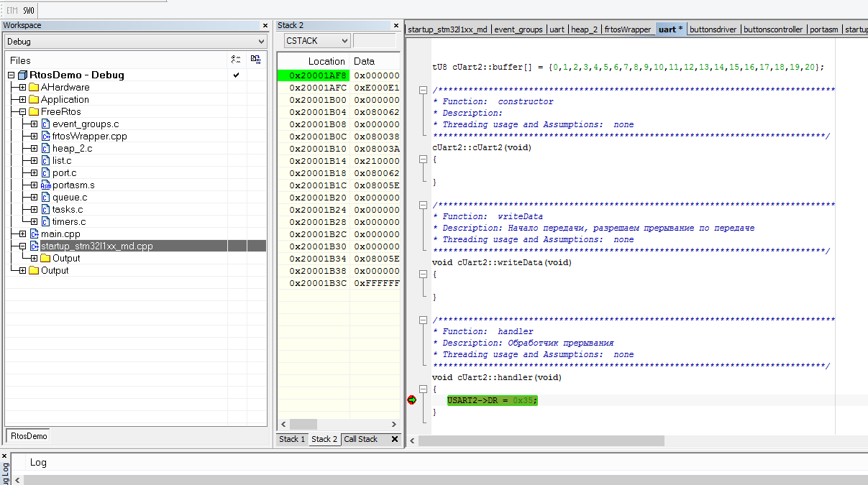The height and width of the screenshot is (485, 868).
Task: Close the Call Stack panel with its X
Action: [x=394, y=439]
